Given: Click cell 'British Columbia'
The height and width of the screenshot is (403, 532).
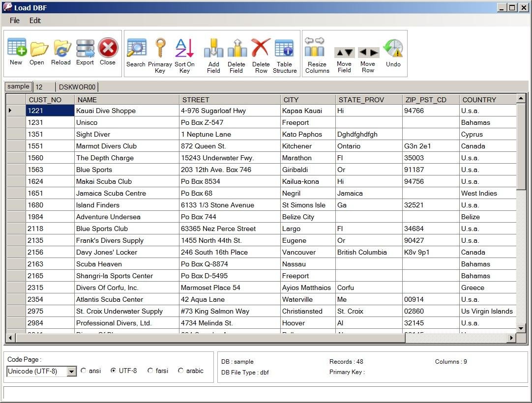Looking at the screenshot, I should [369, 253].
